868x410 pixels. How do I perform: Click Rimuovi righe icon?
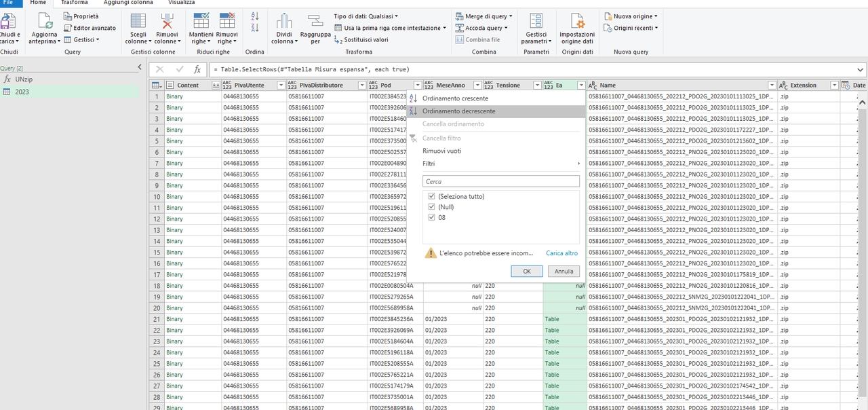pyautogui.click(x=227, y=20)
